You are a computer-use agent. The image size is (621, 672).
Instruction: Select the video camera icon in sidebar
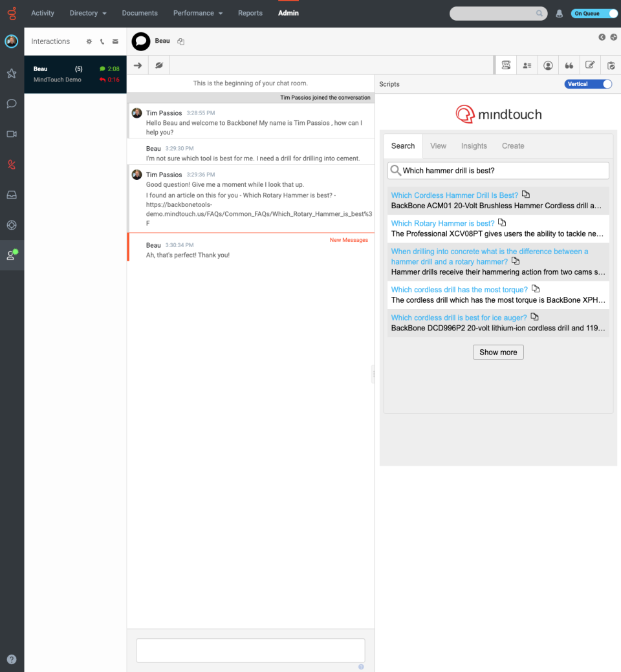[11, 134]
